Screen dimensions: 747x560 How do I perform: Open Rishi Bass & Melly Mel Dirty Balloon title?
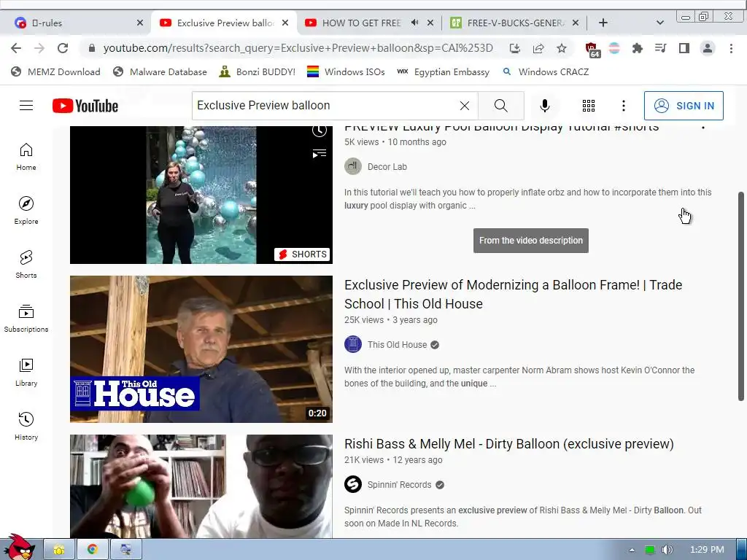508,444
